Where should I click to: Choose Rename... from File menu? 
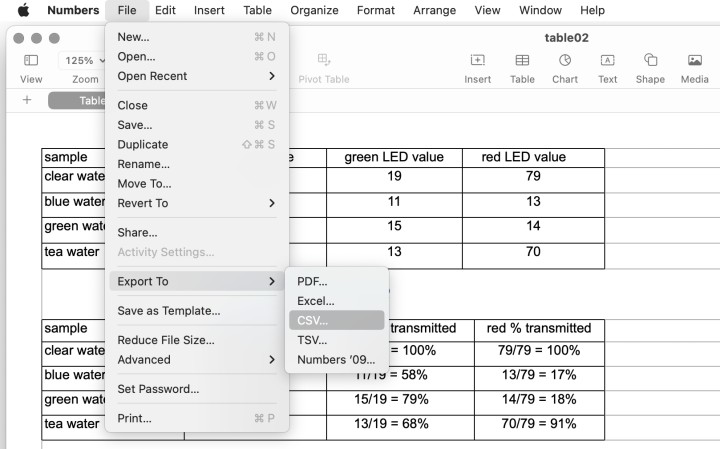[197, 164]
